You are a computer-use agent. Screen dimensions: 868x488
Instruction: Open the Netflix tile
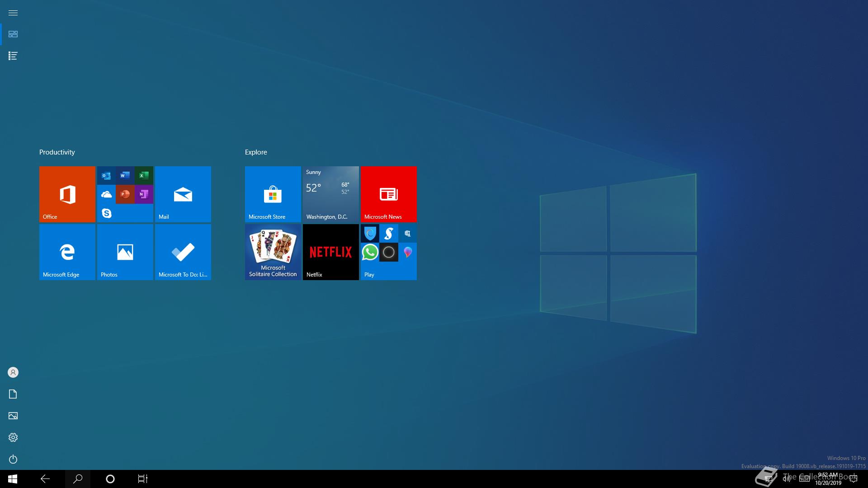(x=331, y=252)
